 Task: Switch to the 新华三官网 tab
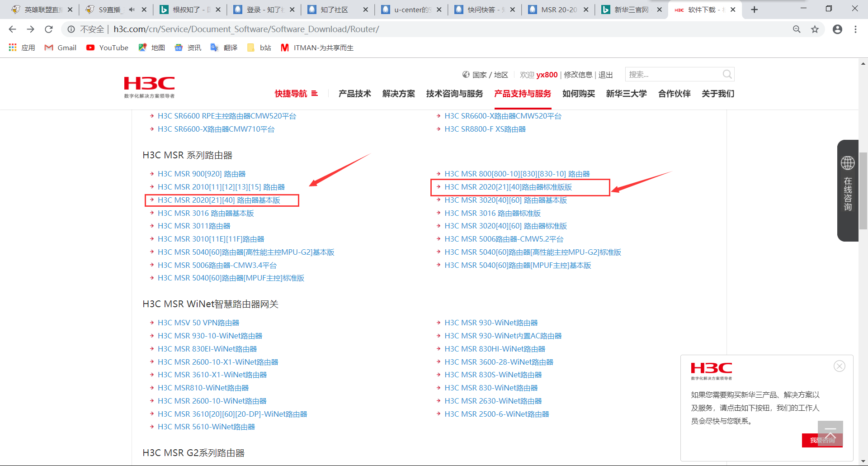pos(631,10)
